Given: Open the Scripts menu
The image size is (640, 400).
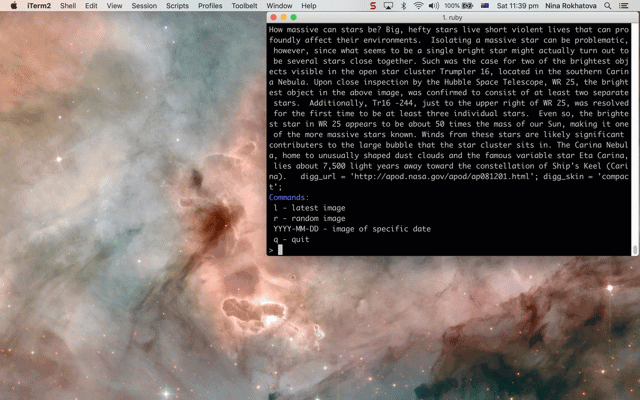Looking at the screenshot, I should [177, 6].
